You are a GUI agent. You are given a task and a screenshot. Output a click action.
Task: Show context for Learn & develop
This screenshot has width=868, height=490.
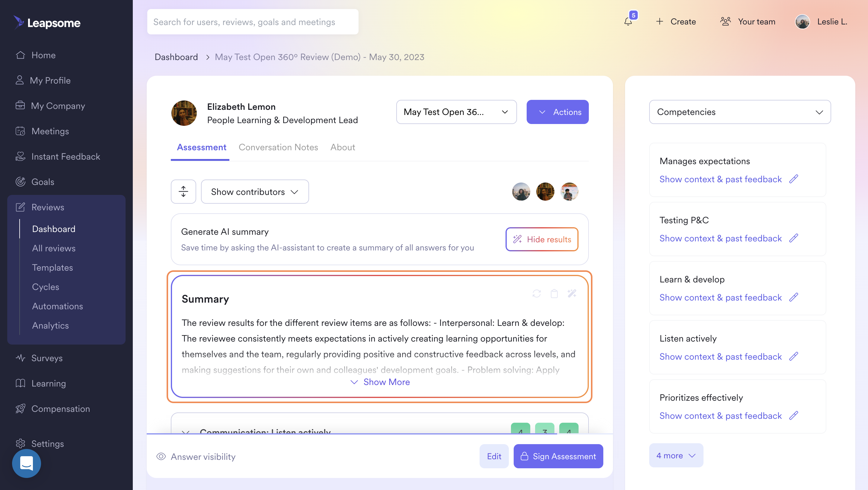click(720, 297)
